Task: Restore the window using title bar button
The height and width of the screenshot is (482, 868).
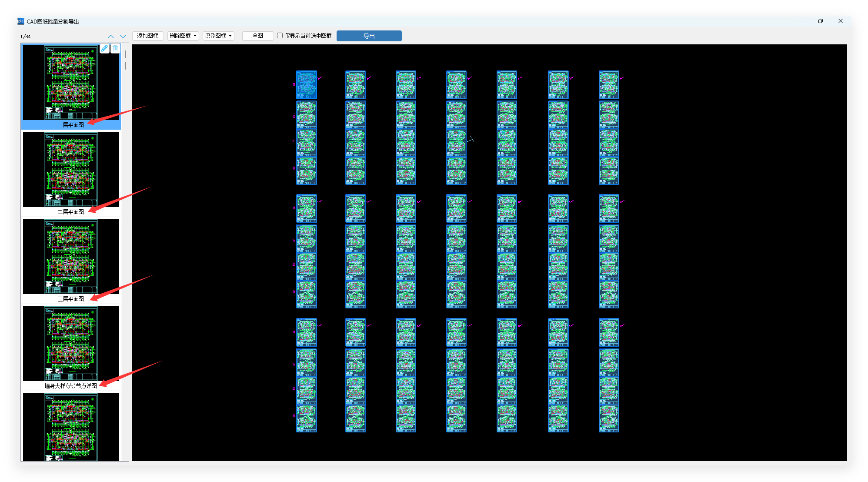Action: 820,21
